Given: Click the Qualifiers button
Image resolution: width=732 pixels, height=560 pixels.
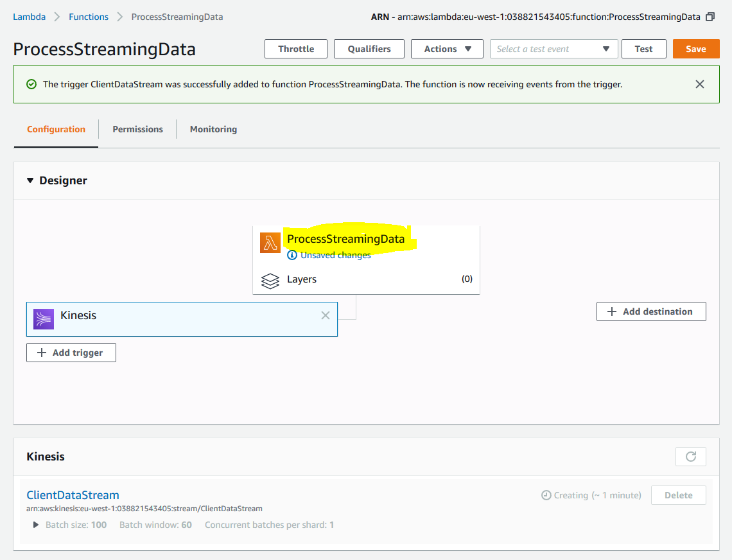Looking at the screenshot, I should click(369, 49).
